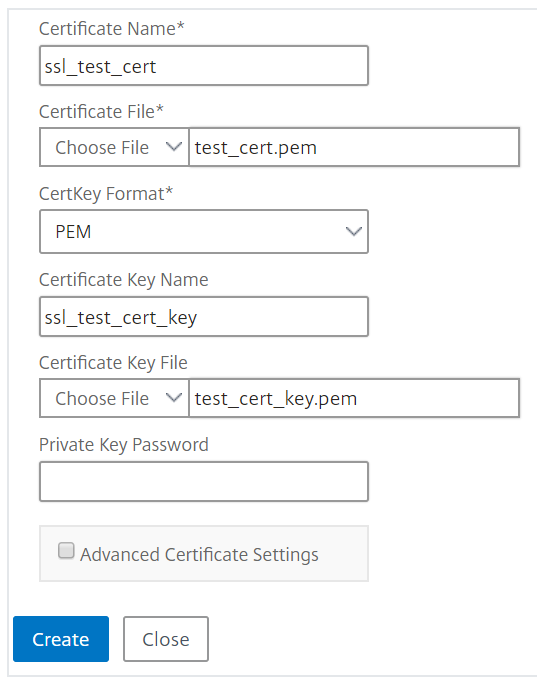Click the Certificate Key Name field
The height and width of the screenshot is (683, 537).
pos(204,317)
